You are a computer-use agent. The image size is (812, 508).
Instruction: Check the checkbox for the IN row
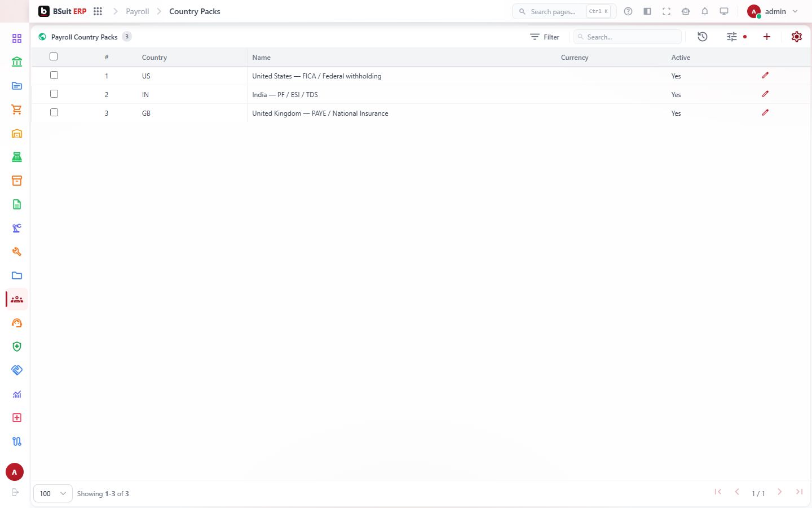pos(54,94)
